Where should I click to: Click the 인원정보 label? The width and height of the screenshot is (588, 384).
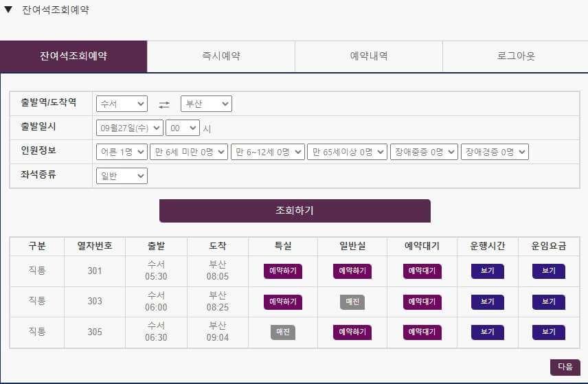38,150
